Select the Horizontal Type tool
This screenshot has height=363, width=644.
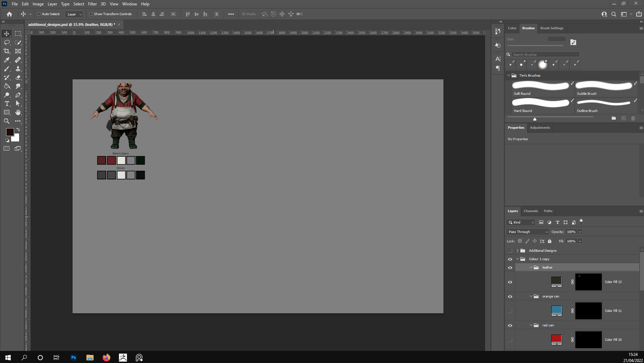click(x=7, y=104)
